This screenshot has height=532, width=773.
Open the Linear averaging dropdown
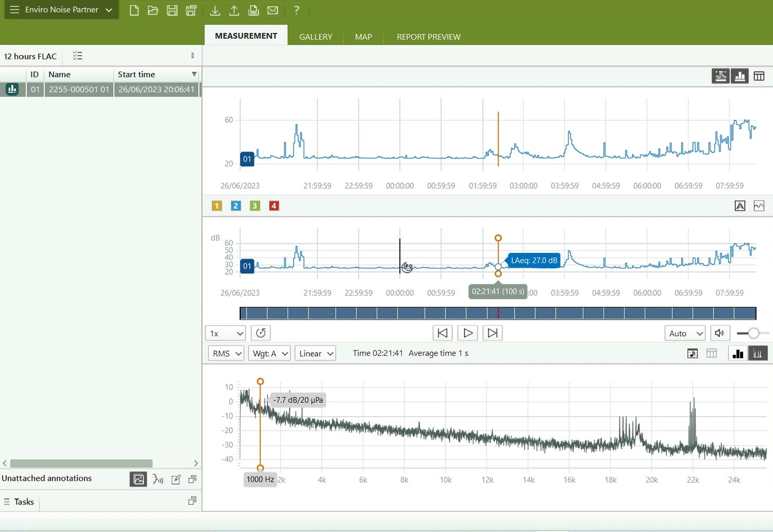[x=315, y=354]
